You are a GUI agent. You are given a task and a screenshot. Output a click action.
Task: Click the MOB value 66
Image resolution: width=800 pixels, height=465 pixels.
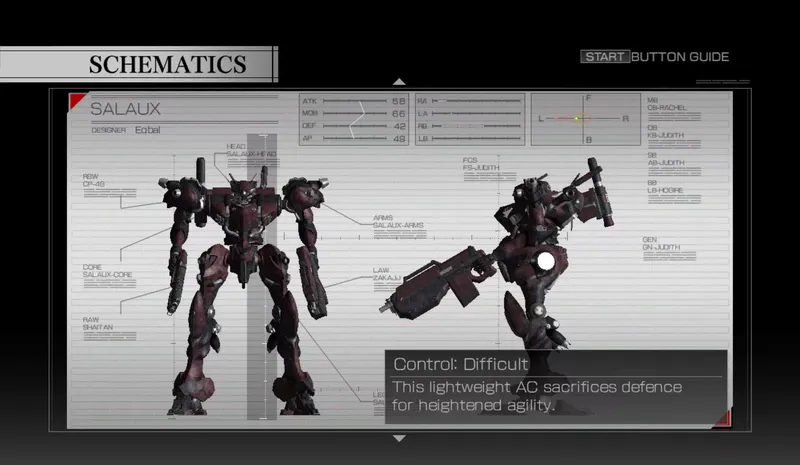[398, 113]
